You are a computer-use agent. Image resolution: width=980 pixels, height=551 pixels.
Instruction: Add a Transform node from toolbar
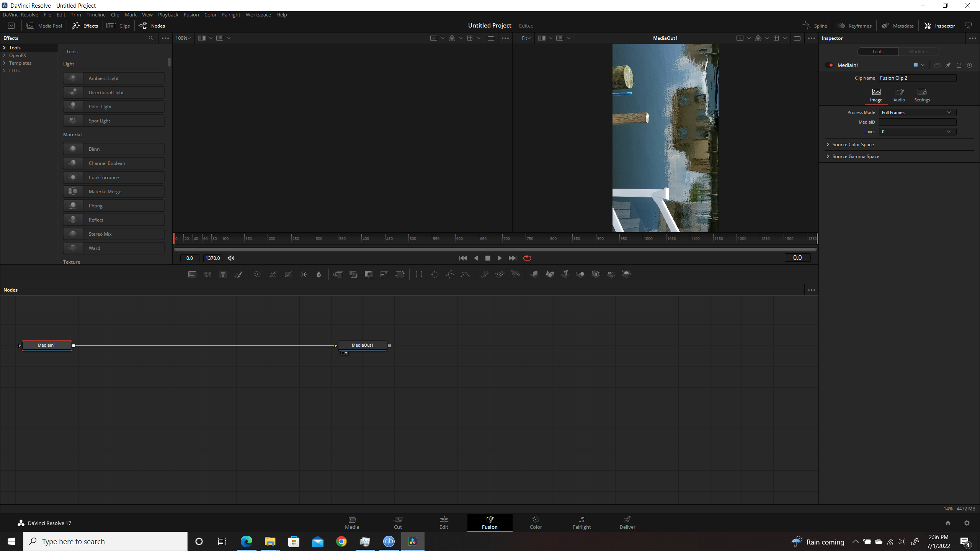pos(400,274)
